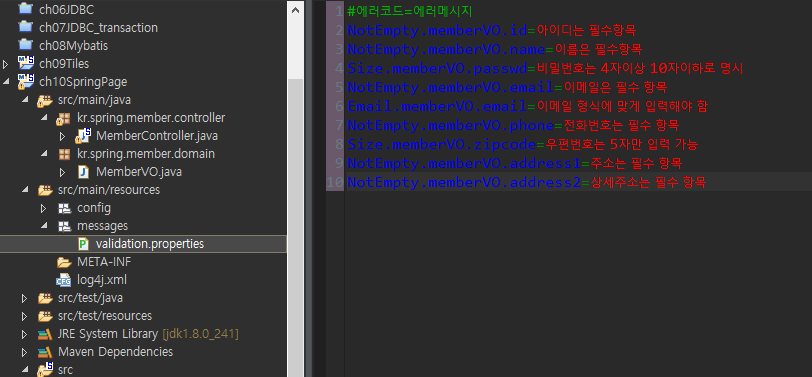Viewport: 812px width, 377px height.
Task: Click the NotEmpty.memberVO.name key in editor
Action: click(446, 49)
